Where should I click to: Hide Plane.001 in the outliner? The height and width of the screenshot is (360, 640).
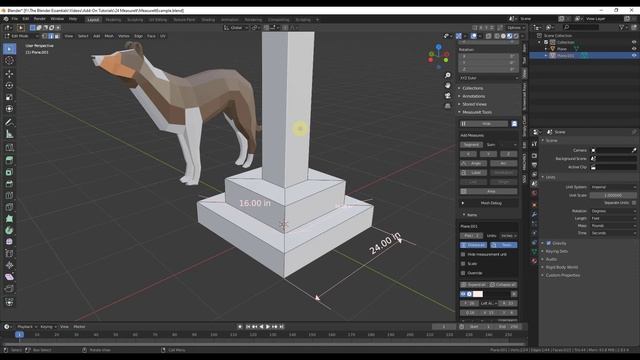pos(634,56)
